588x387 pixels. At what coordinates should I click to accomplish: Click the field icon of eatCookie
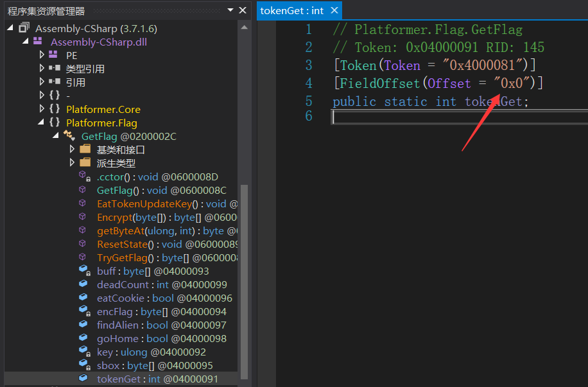pos(83,297)
